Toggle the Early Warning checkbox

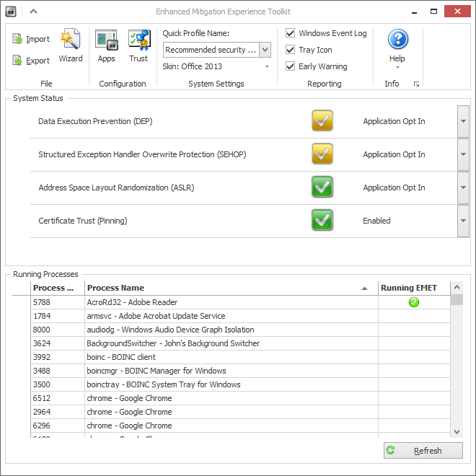(290, 66)
